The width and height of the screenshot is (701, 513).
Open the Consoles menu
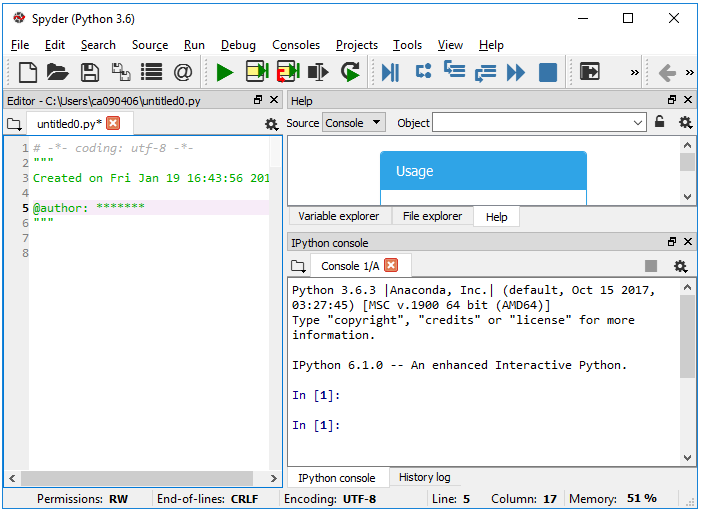(x=296, y=45)
